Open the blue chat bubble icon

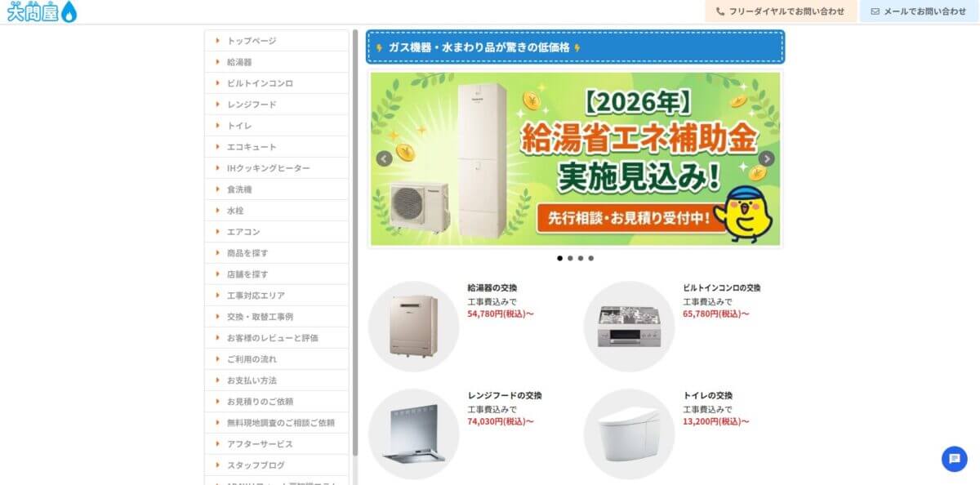[954, 459]
